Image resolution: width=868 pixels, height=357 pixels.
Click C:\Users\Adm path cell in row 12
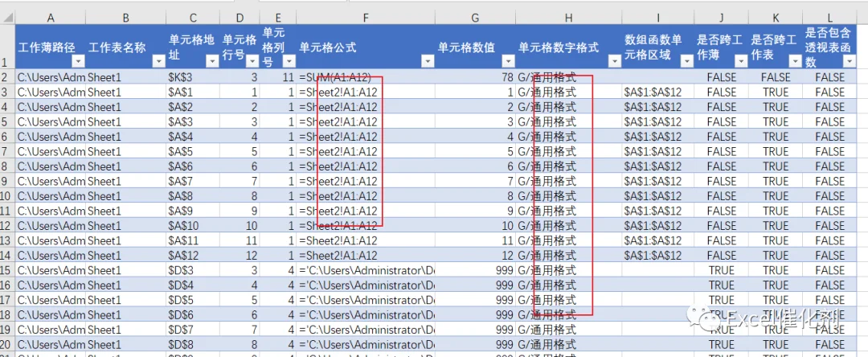click(51, 226)
